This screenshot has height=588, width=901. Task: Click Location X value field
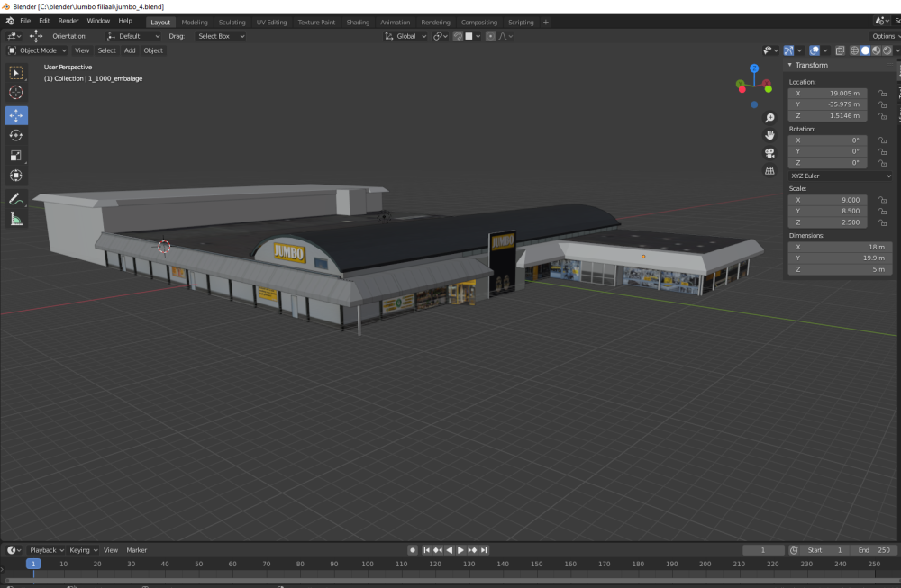(827, 93)
